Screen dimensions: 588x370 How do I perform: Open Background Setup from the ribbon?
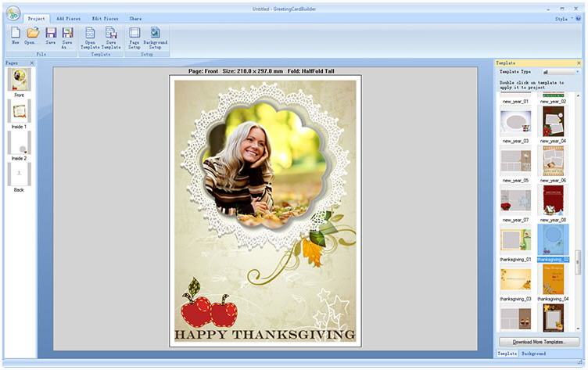pos(156,38)
